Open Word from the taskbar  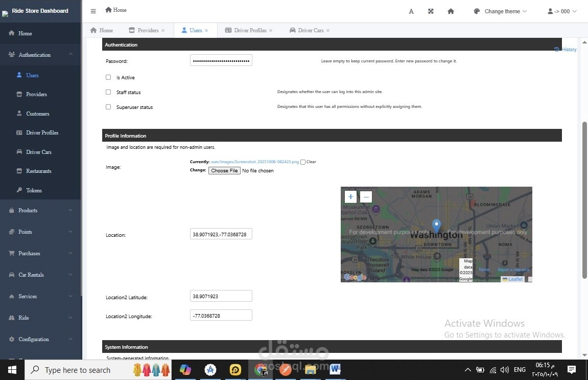[x=335, y=370]
